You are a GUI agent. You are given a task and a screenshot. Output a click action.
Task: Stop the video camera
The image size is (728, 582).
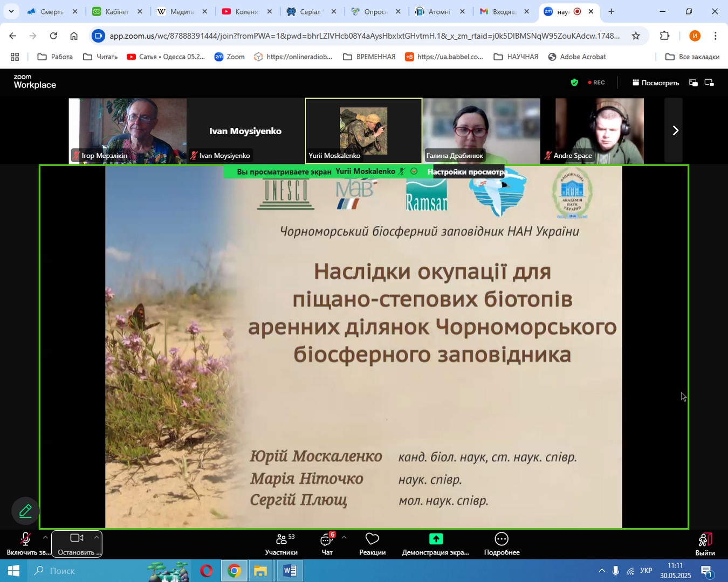point(76,544)
